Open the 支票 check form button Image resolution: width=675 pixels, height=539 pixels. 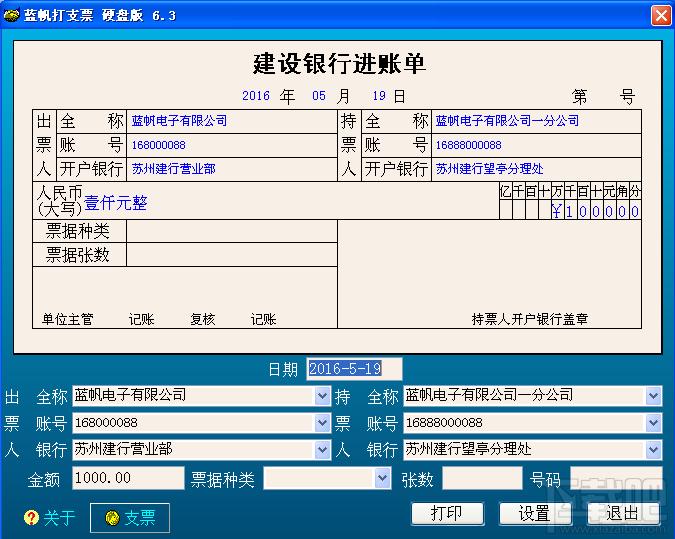[130, 517]
